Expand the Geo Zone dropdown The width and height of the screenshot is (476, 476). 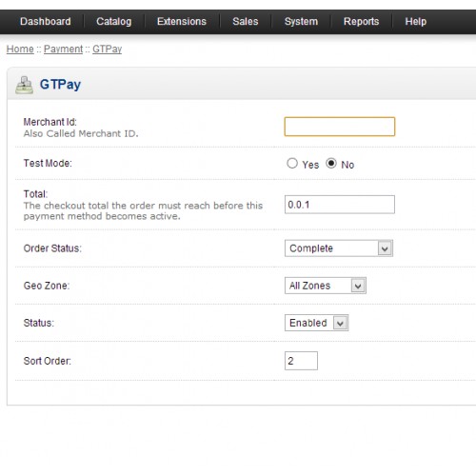pos(326,286)
